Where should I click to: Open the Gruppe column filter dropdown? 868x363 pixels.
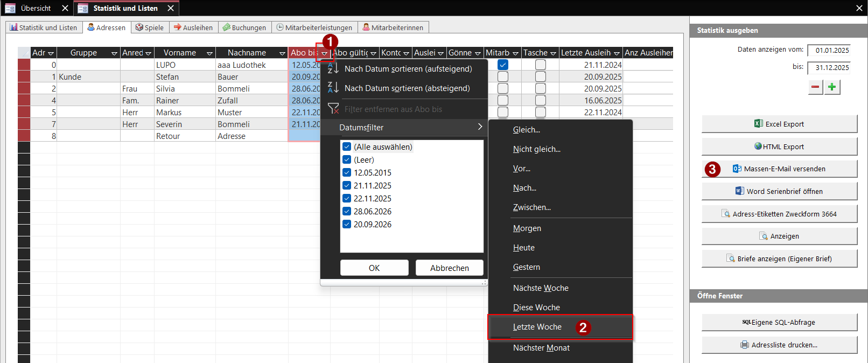coord(114,53)
